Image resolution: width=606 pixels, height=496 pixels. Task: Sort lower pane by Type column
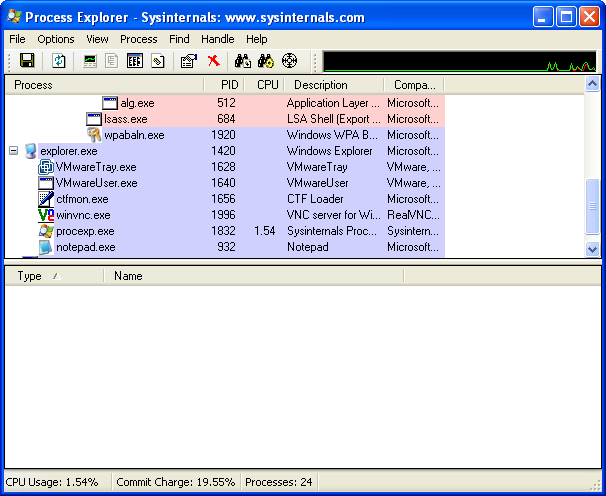tap(30, 276)
